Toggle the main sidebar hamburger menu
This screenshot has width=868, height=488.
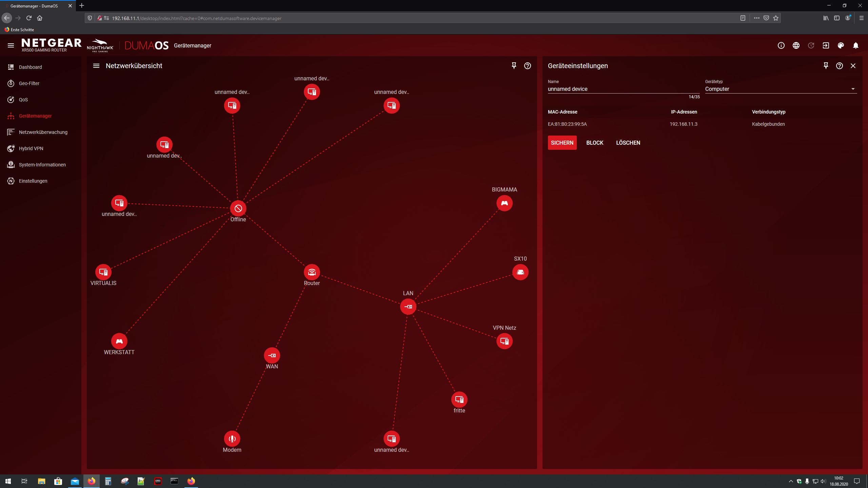point(11,45)
